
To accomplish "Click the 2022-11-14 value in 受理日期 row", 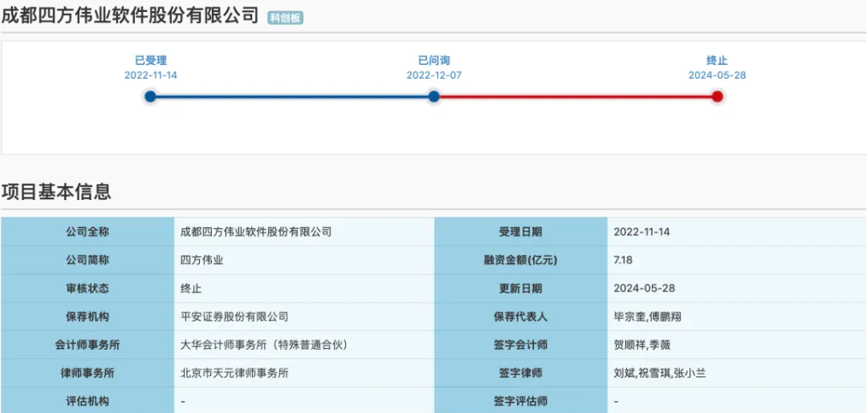I will point(642,232).
